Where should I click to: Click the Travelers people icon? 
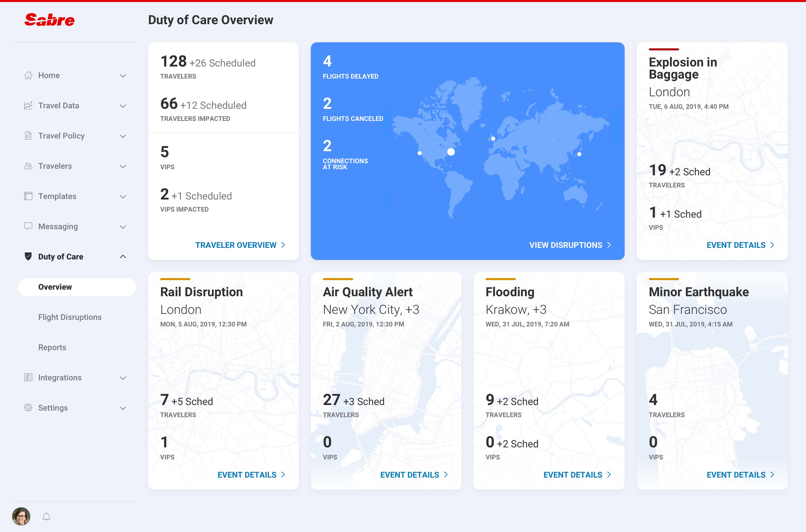pos(28,166)
